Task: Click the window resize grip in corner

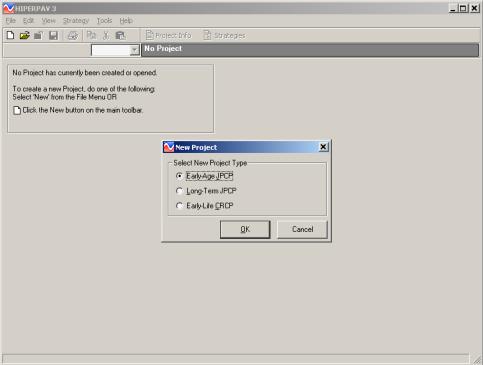Action: (x=477, y=359)
